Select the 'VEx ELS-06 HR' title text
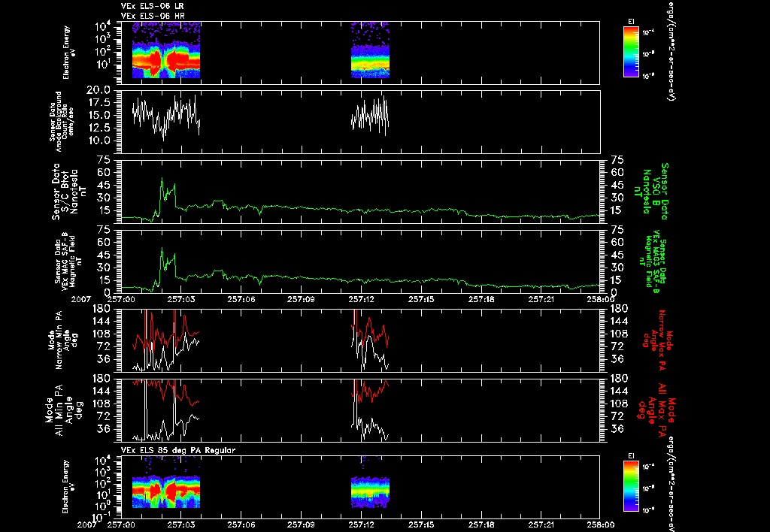Screen dimensions: 770x532 [152, 17]
